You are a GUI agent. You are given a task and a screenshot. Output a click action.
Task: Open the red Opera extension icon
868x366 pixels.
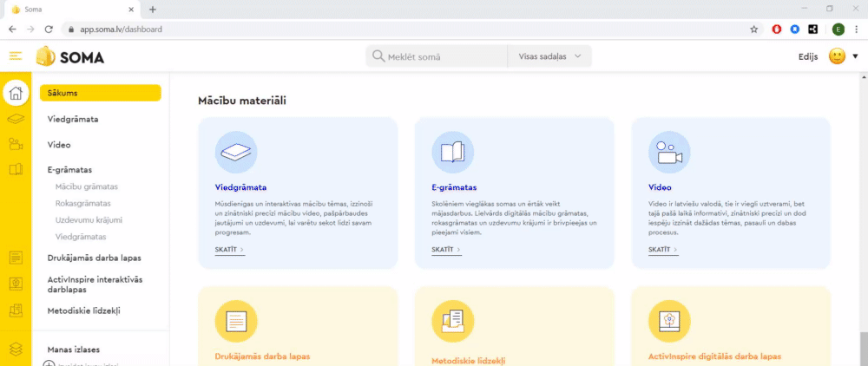point(777,29)
